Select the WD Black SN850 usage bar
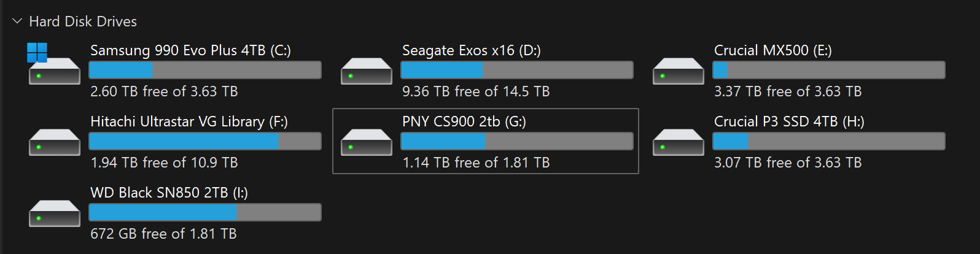This screenshot has height=254, width=980. [x=205, y=212]
